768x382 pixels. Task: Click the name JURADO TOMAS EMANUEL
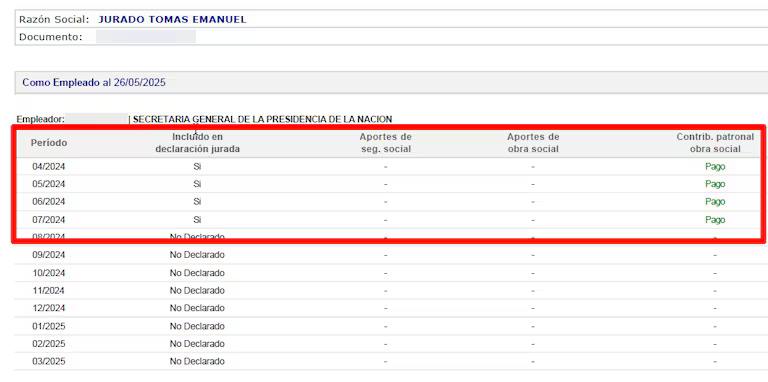pos(172,20)
